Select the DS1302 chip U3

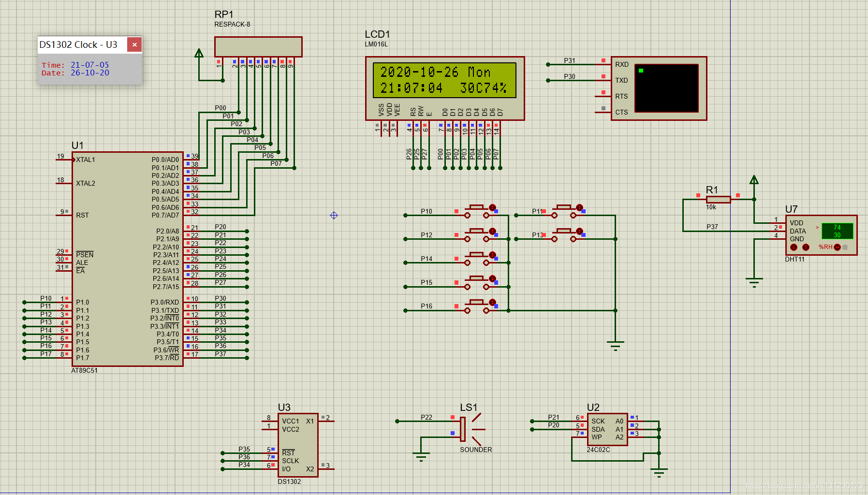[298, 445]
